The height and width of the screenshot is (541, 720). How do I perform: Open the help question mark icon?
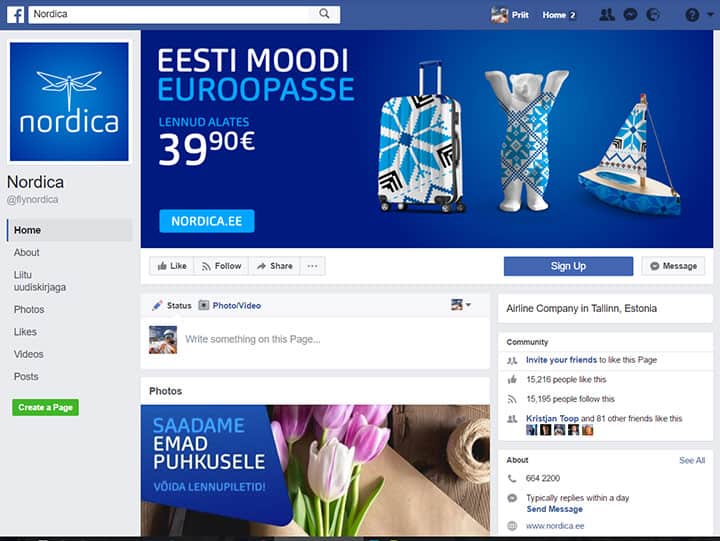pyautogui.click(x=692, y=15)
